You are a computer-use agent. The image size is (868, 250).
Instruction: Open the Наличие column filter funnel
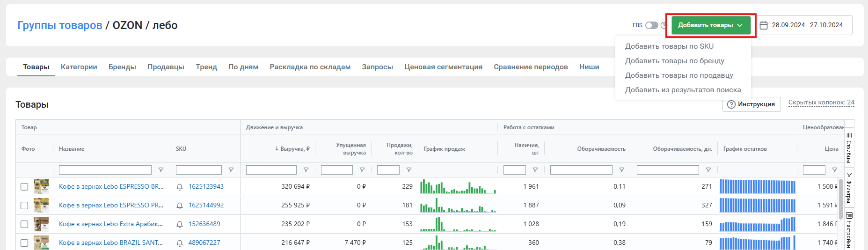click(x=535, y=170)
